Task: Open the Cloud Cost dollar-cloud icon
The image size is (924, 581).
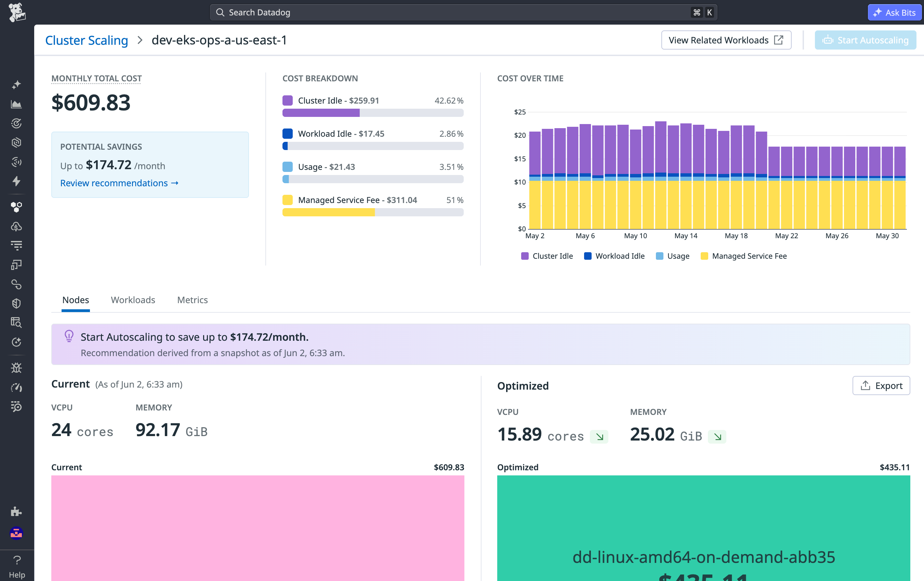Action: tap(16, 226)
